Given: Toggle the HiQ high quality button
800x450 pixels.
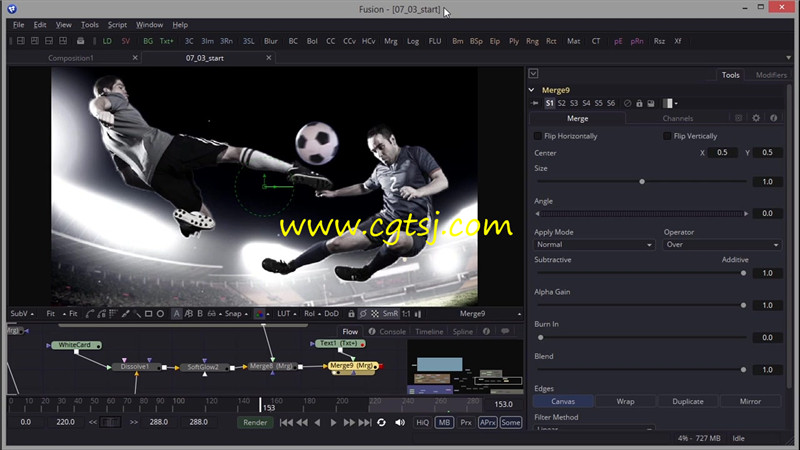Looking at the screenshot, I should 422,422.
